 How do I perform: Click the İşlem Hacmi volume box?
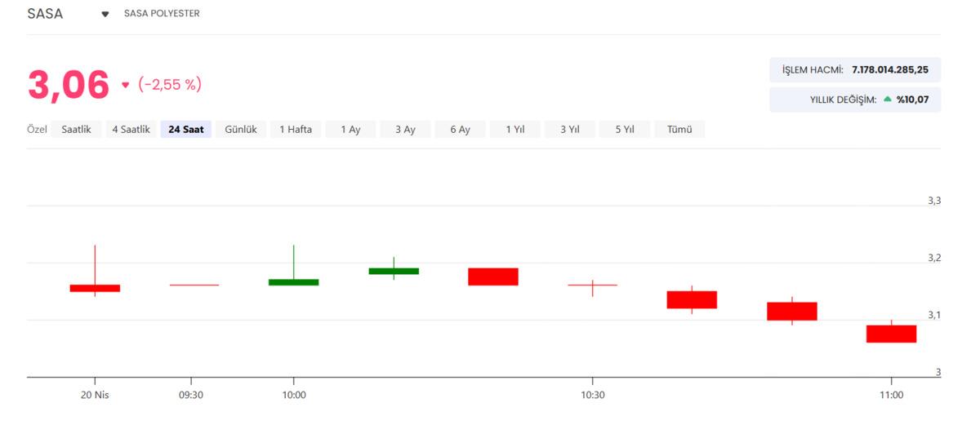854,69
